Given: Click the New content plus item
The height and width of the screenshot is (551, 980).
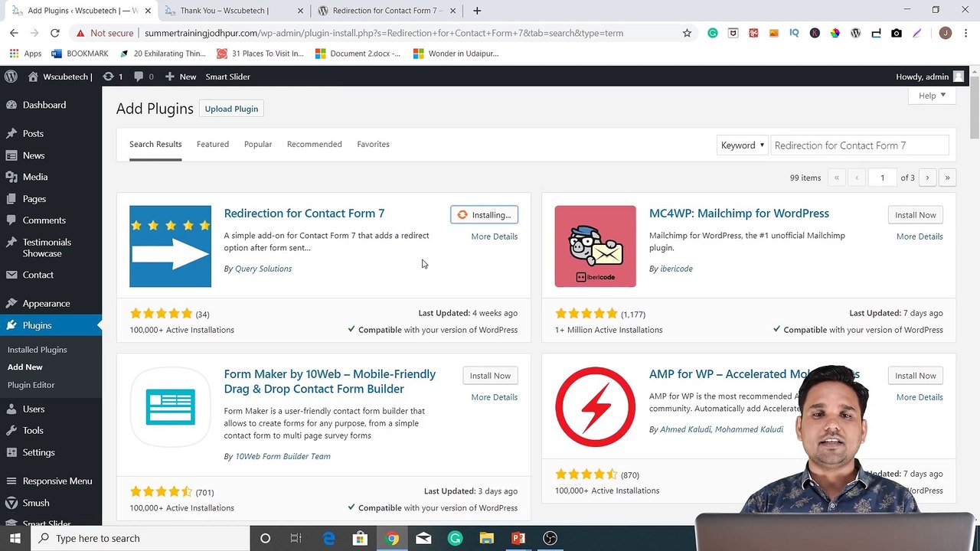Looking at the screenshot, I should tap(181, 77).
